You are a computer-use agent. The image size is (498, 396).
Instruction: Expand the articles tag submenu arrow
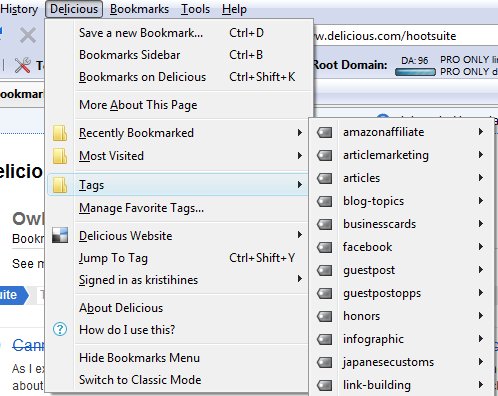click(481, 178)
